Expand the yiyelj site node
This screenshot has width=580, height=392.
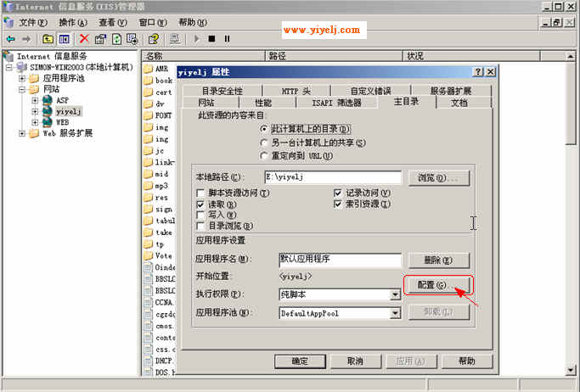tap(35, 112)
